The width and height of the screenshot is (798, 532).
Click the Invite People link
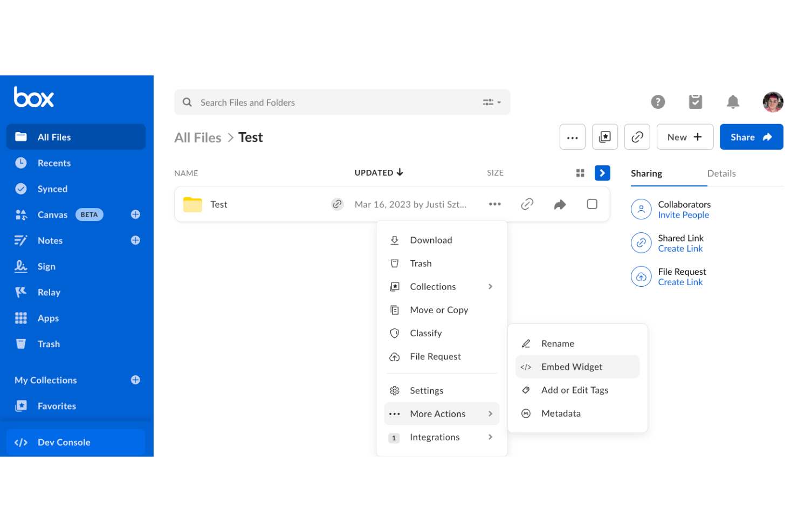(683, 215)
